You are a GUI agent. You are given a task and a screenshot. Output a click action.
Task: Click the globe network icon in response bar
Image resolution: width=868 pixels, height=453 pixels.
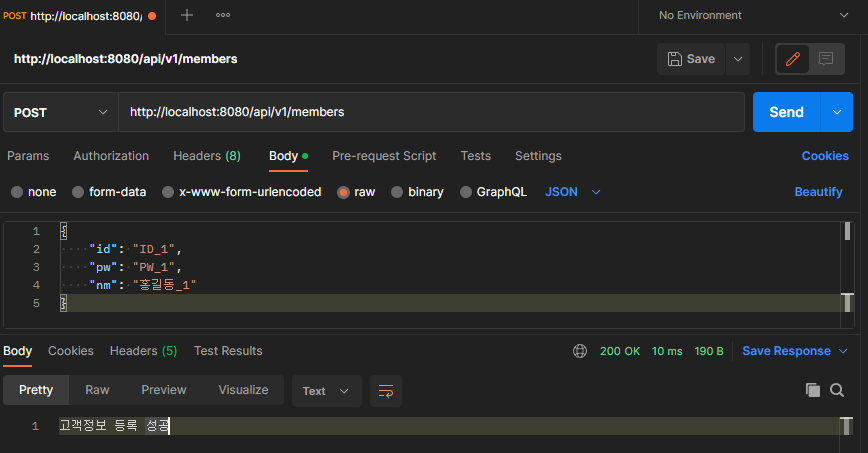(x=580, y=351)
